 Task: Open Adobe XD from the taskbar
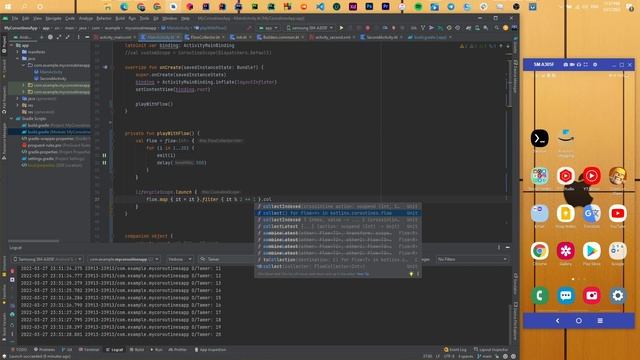(353, 7)
